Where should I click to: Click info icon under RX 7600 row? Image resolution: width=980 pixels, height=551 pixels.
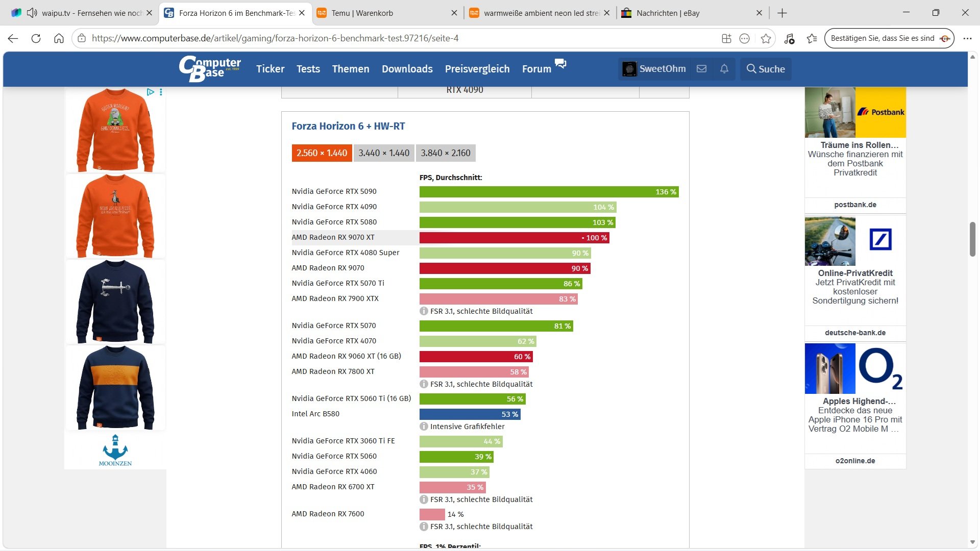pos(424,527)
